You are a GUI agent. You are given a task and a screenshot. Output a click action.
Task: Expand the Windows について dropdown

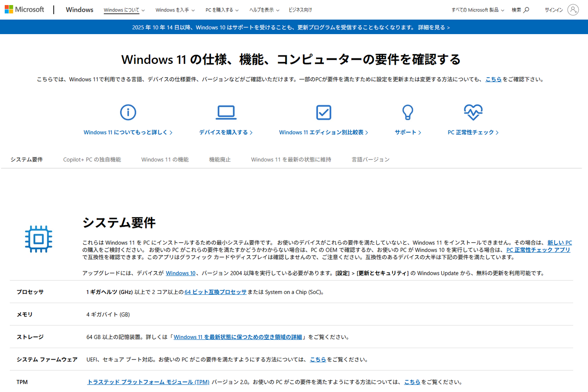124,10
